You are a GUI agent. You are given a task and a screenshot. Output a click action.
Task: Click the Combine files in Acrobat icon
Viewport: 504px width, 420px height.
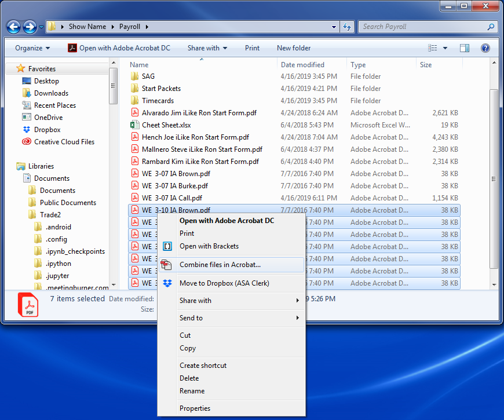167,265
